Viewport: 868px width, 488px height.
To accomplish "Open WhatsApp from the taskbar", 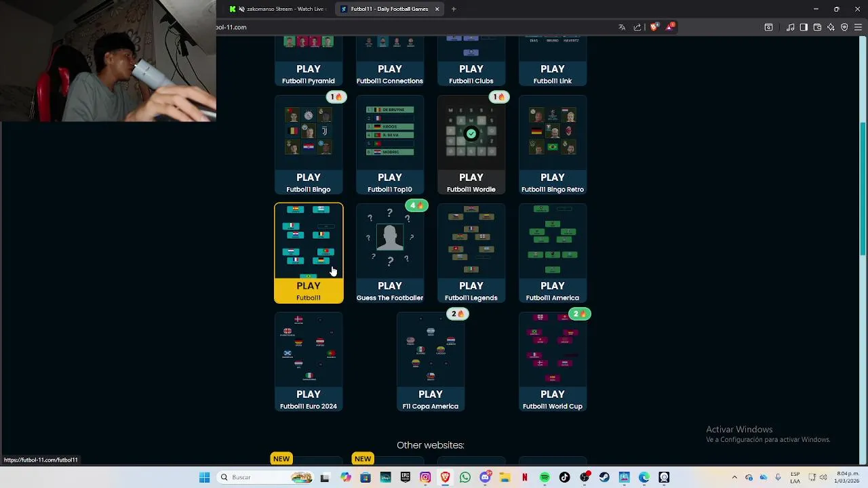I will 465,477.
